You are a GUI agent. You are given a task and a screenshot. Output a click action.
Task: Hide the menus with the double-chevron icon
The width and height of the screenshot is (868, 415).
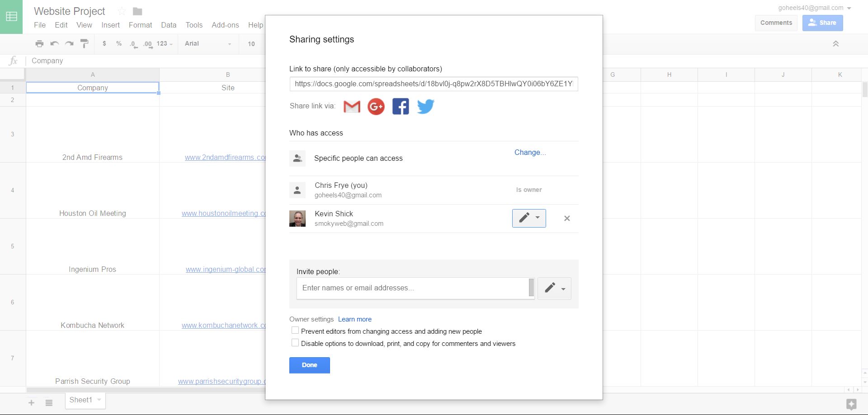pos(836,44)
